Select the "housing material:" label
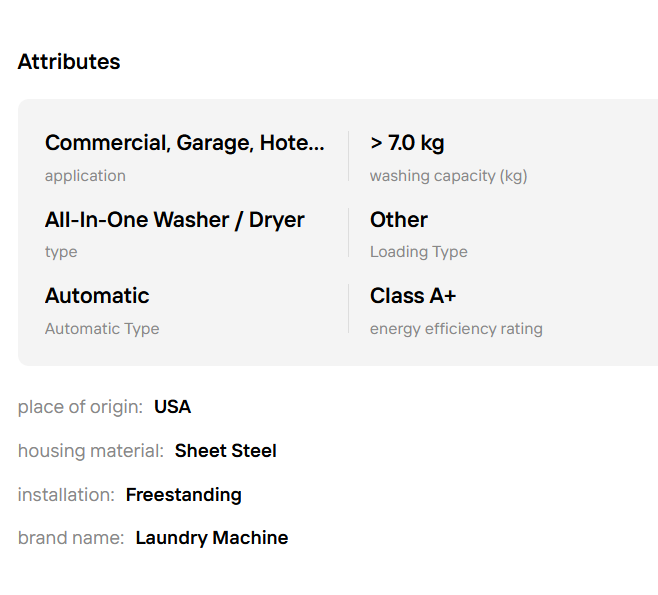The image size is (658, 595). click(91, 451)
